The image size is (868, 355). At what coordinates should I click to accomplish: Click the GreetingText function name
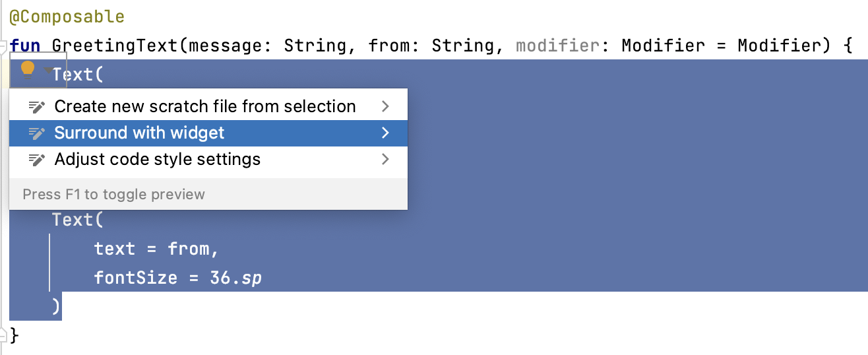click(115, 46)
